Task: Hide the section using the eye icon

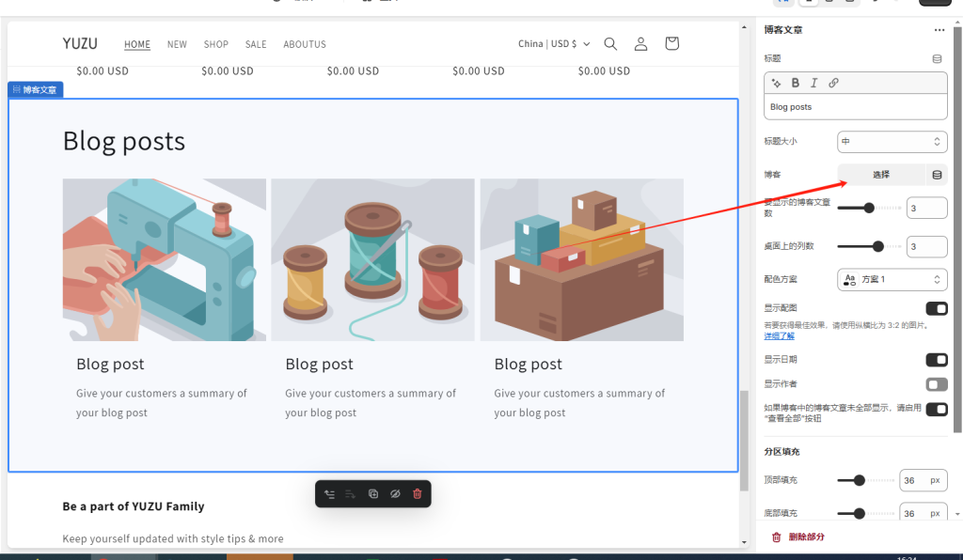Action: 396,494
